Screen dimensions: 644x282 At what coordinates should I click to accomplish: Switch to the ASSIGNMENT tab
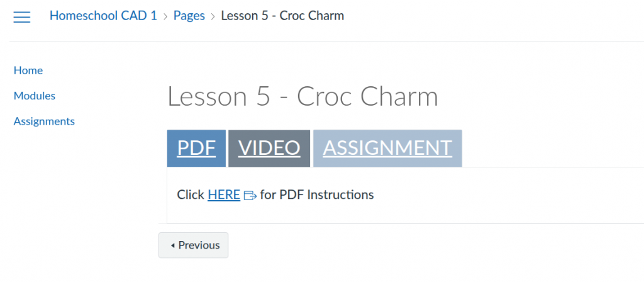pos(387,148)
